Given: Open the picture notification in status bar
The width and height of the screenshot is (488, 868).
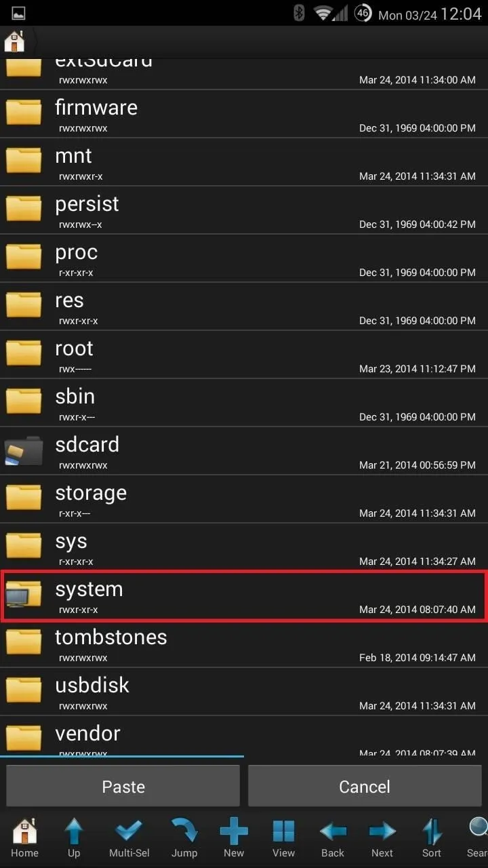Looking at the screenshot, I should (x=18, y=13).
